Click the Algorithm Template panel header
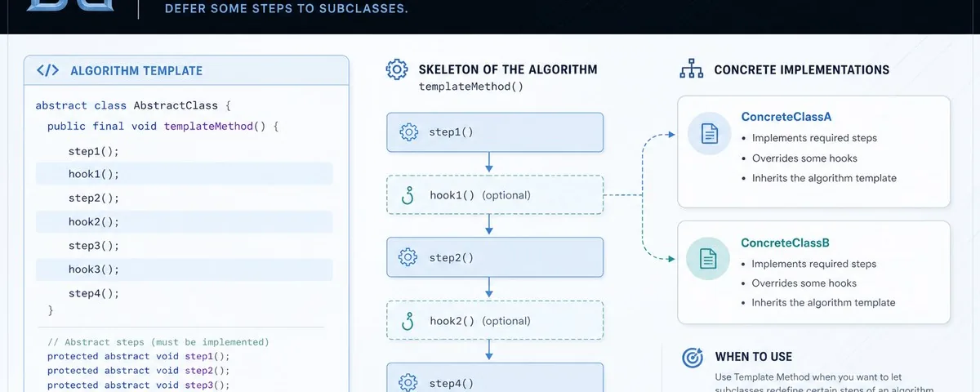The width and height of the screenshot is (980, 392). click(186, 70)
